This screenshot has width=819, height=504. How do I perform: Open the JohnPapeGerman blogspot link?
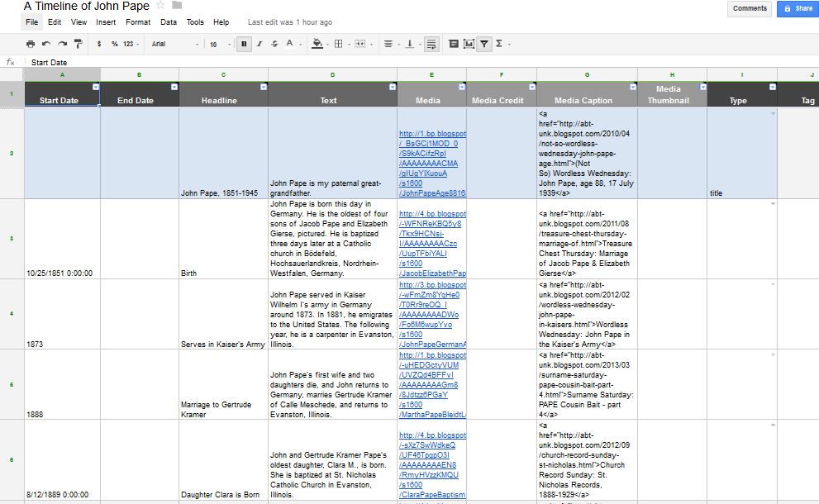[430, 344]
